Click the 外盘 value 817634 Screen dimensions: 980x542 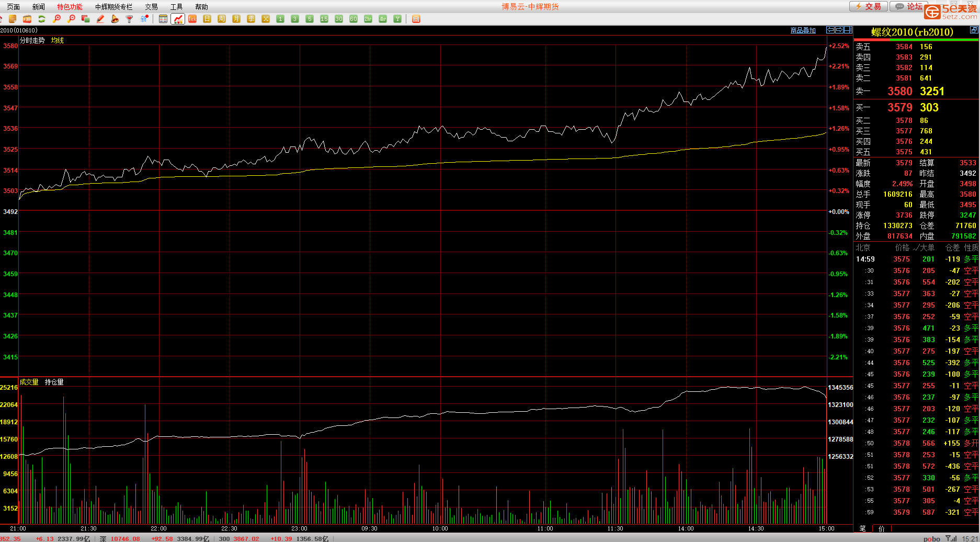[900, 236]
